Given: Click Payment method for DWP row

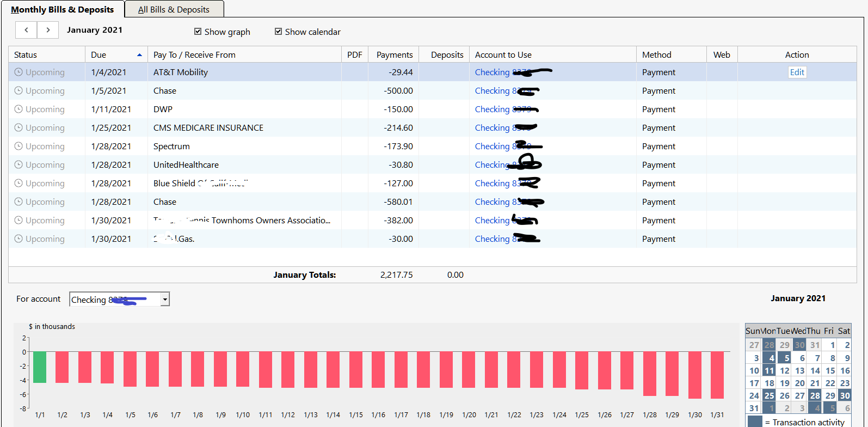Looking at the screenshot, I should [x=658, y=109].
